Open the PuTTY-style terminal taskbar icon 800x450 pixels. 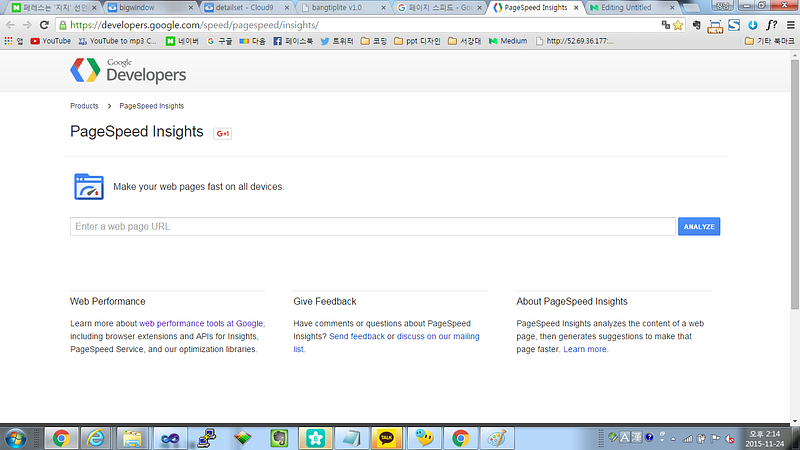click(206, 438)
